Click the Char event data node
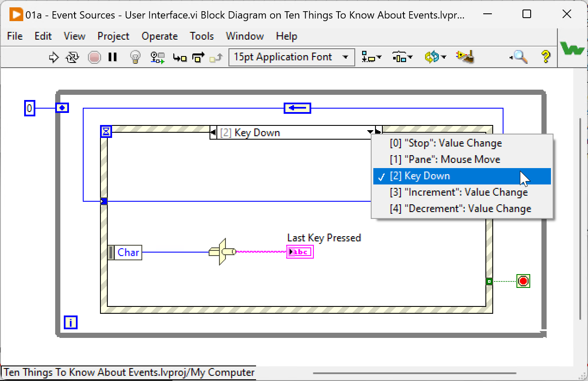The image size is (588, 381). 125,252
